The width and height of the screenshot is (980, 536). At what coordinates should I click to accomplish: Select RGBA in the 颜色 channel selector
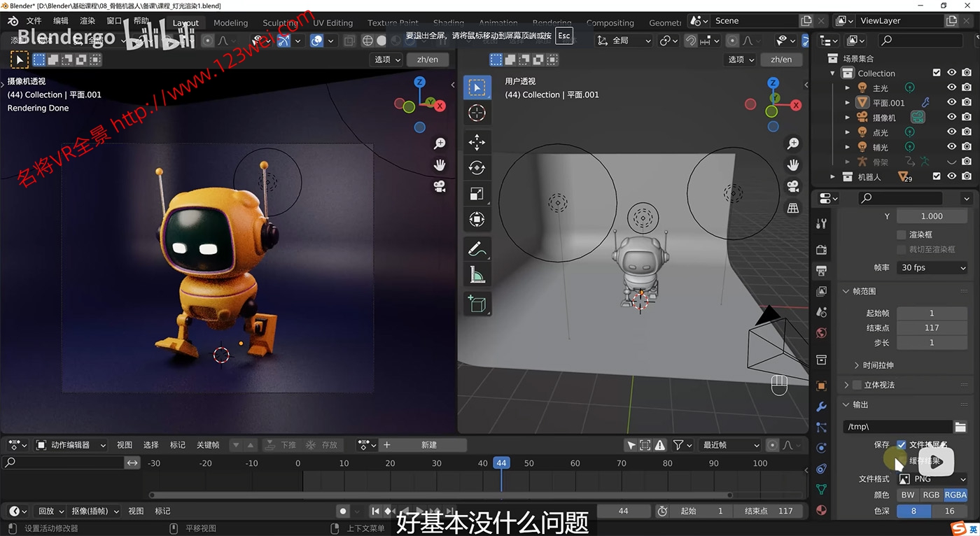tap(955, 495)
